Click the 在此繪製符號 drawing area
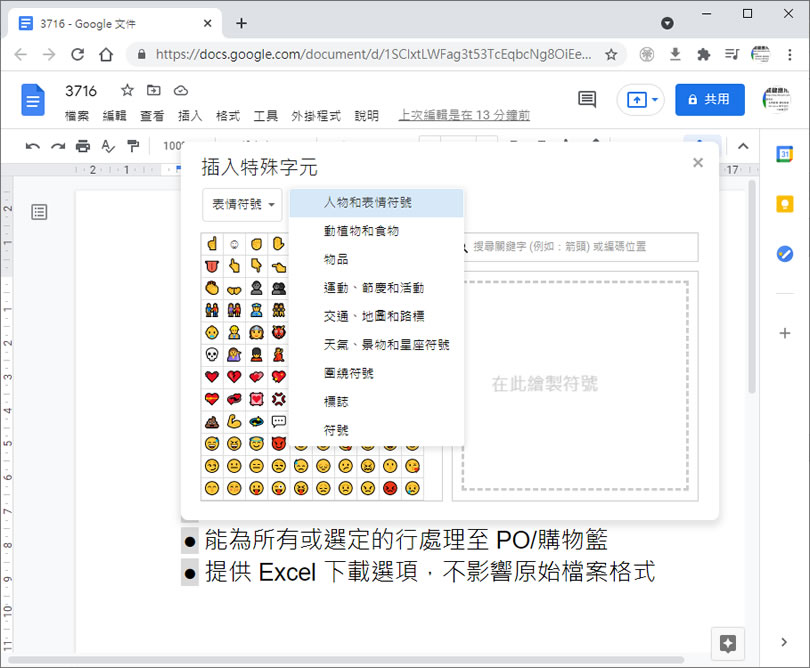 (574, 384)
